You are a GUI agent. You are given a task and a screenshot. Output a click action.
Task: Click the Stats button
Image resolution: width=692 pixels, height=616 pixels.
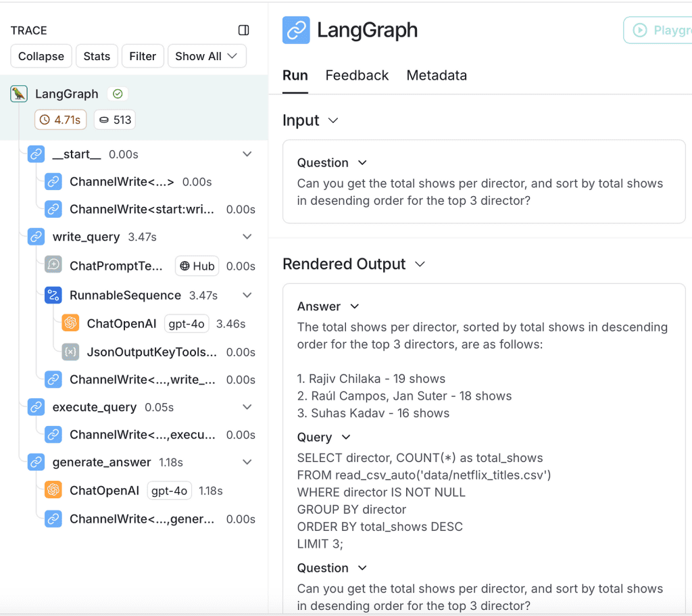pos(97,56)
